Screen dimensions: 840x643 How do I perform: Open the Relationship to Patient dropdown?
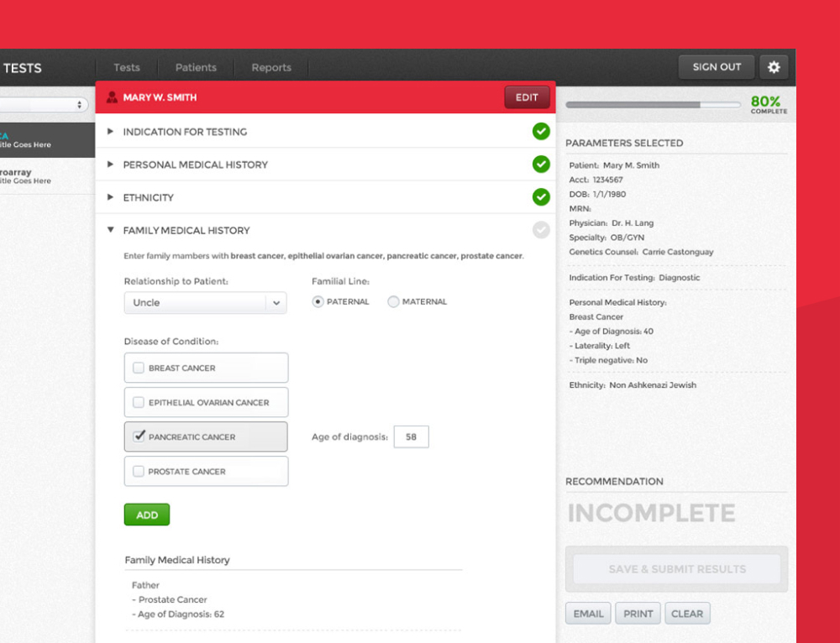(205, 303)
